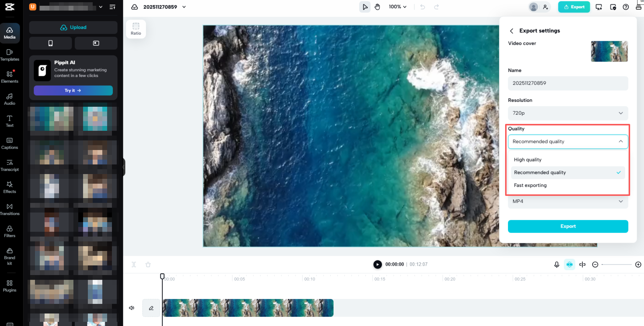This screenshot has height=326, width=644.
Task: Switch project to portrait aspect ratio
Action: coord(50,43)
